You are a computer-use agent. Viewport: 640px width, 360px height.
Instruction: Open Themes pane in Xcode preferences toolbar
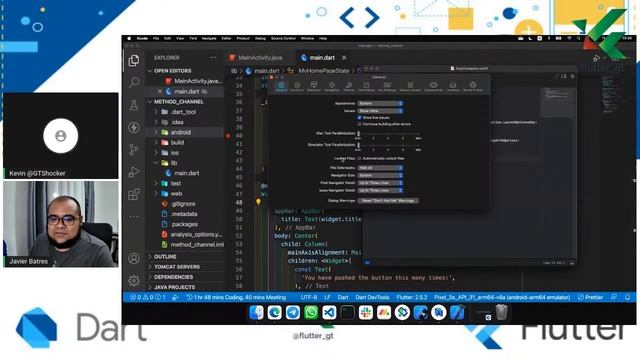click(349, 87)
